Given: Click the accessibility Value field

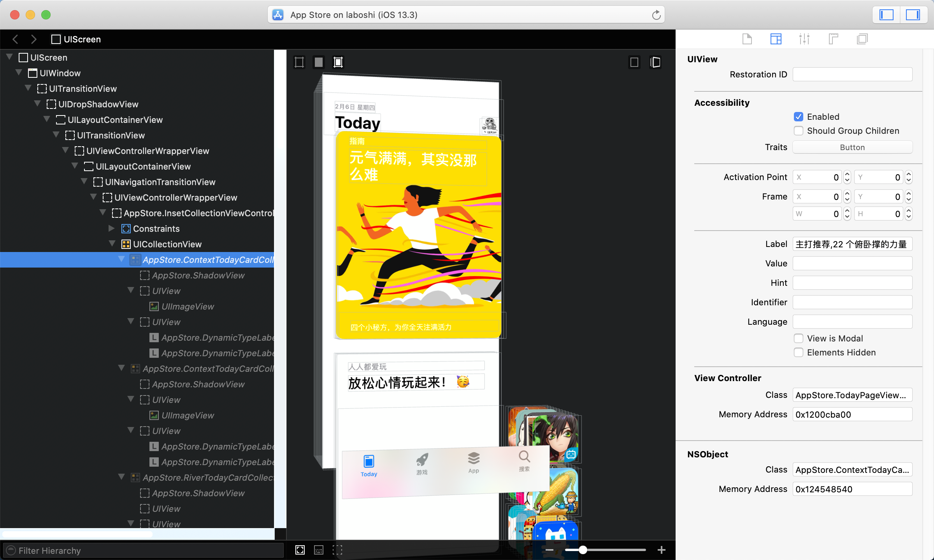Looking at the screenshot, I should tap(852, 264).
